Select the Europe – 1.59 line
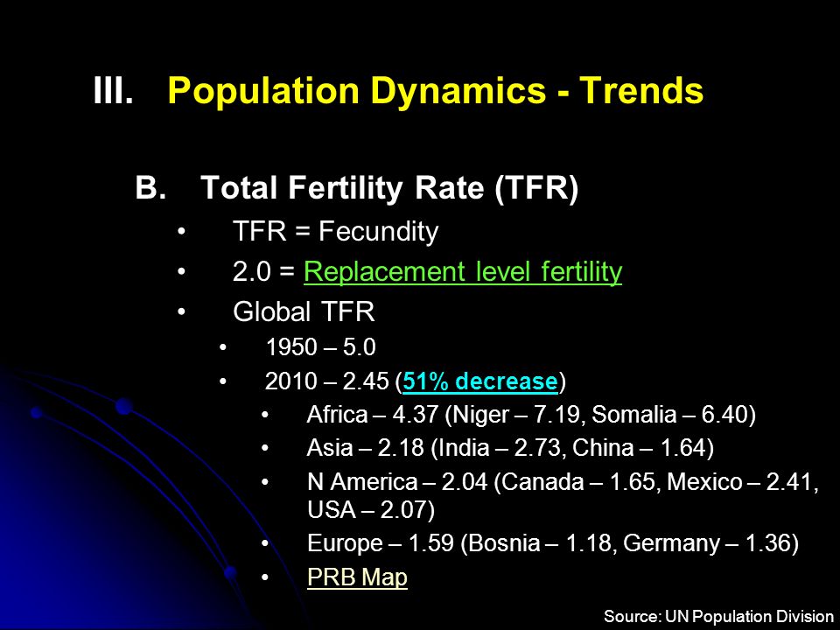This screenshot has height=630, width=840. pyautogui.click(x=553, y=543)
